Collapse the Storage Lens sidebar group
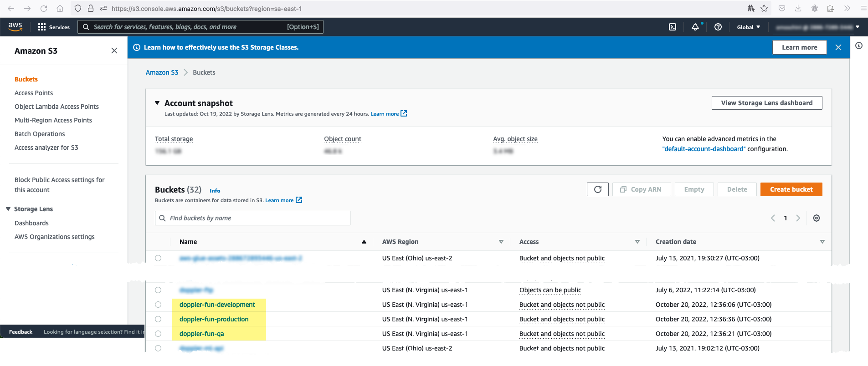 8,209
